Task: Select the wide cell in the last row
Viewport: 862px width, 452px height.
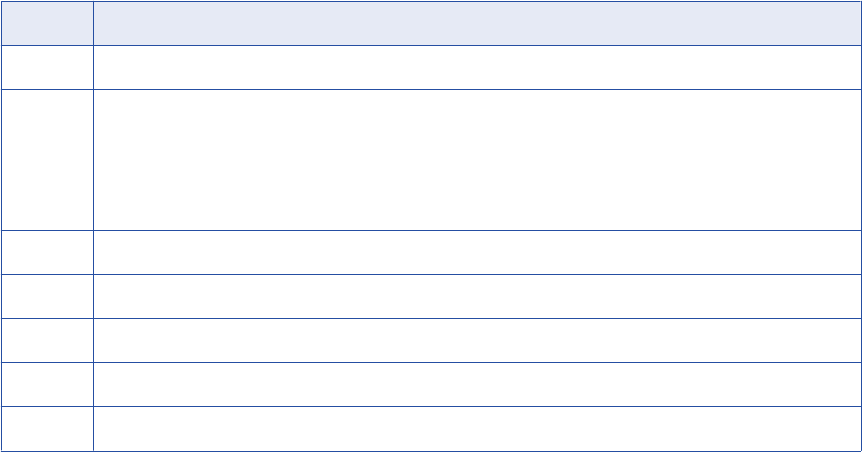Action: pyautogui.click(x=477, y=428)
